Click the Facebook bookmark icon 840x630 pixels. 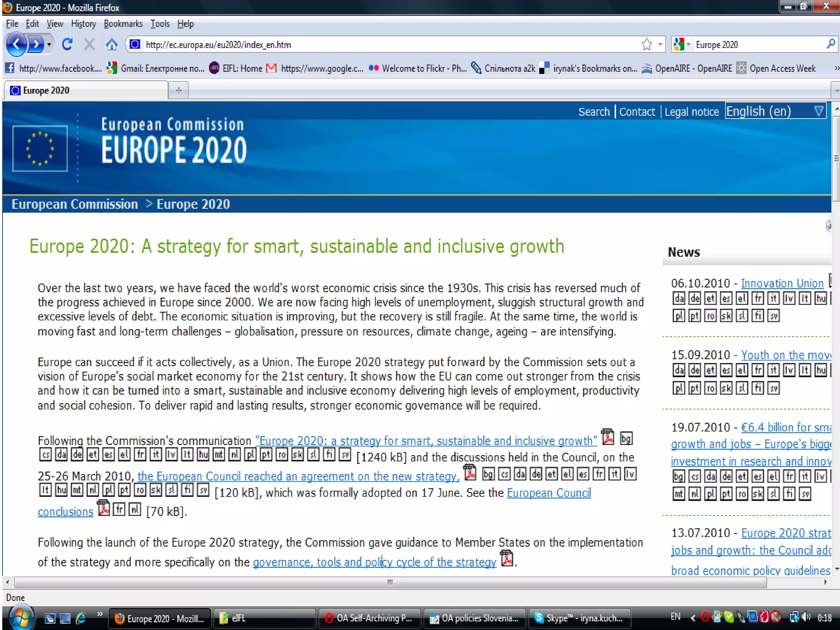pyautogui.click(x=9, y=68)
